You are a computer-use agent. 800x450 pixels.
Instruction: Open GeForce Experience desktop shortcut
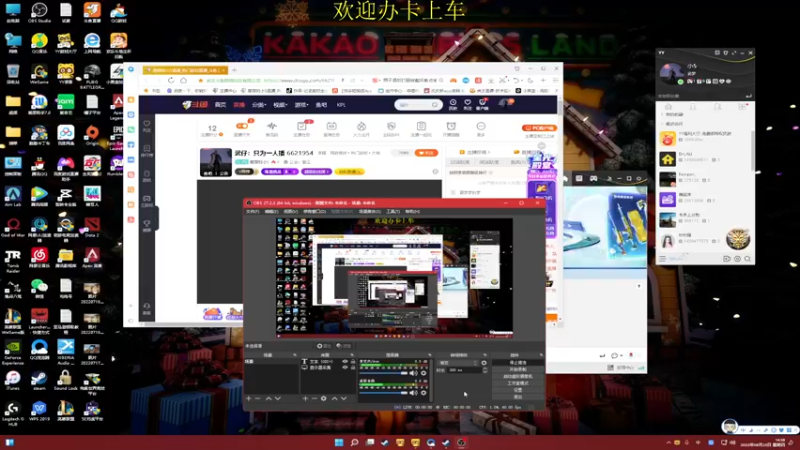tap(13, 352)
